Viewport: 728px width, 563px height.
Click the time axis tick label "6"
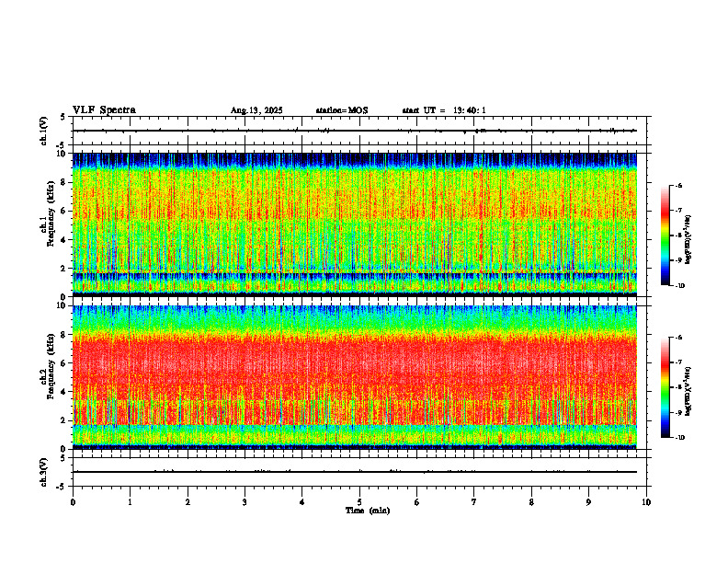(x=417, y=502)
